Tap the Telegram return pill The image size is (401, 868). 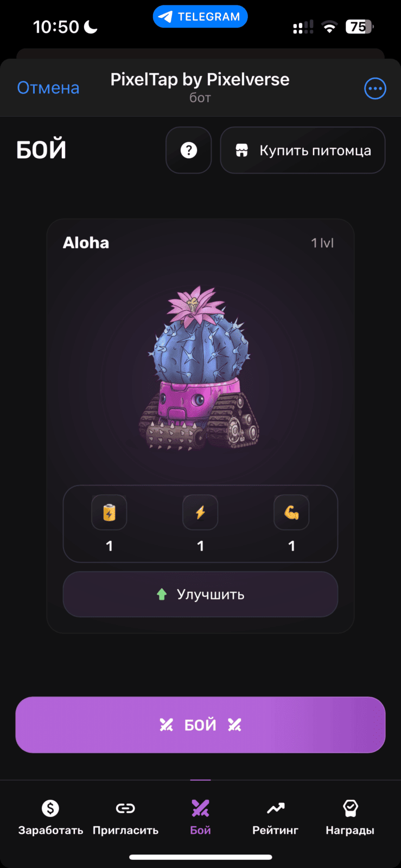[x=200, y=17]
